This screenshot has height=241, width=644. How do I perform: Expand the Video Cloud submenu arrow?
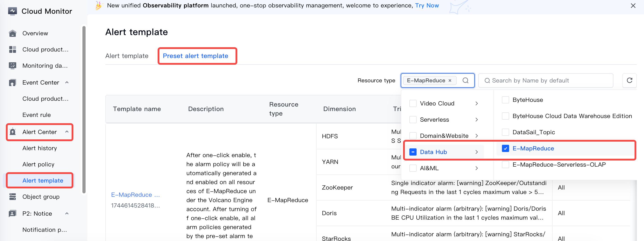pos(476,103)
